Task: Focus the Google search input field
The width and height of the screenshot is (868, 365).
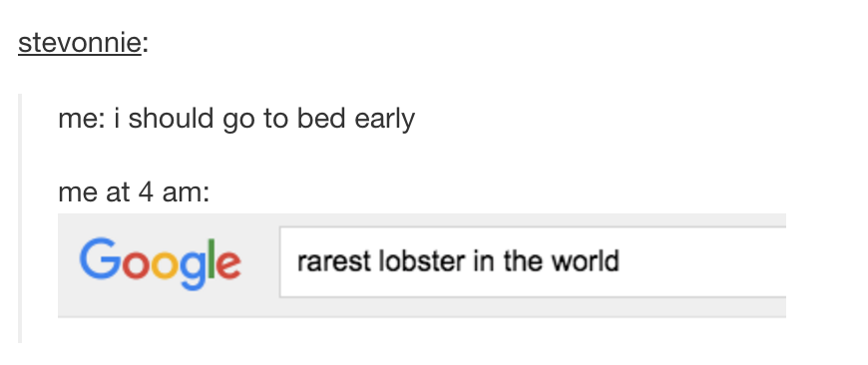Action: point(533,262)
